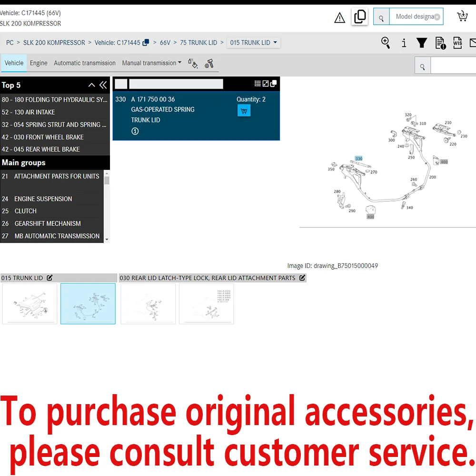Screen dimensions: 476x476
Task: Switch to the Automatic transmission tab
Action: click(x=85, y=63)
